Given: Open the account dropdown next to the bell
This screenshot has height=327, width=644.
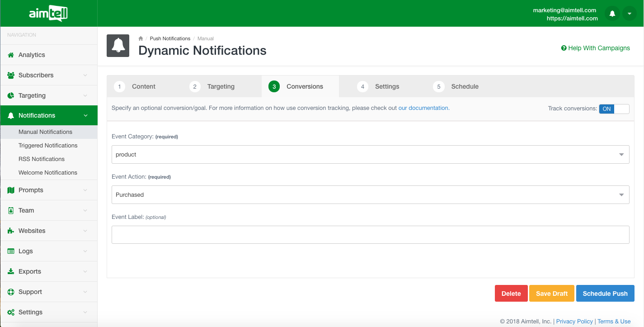Looking at the screenshot, I should pyautogui.click(x=629, y=13).
